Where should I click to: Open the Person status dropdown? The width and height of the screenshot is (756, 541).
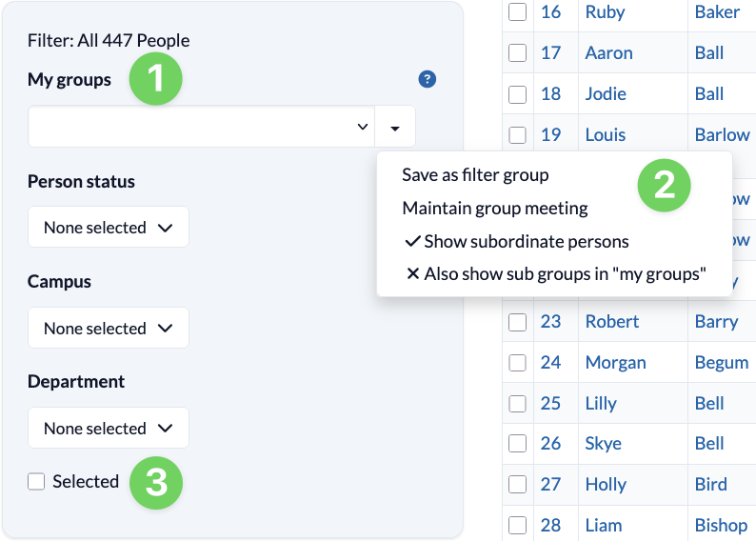(x=109, y=228)
